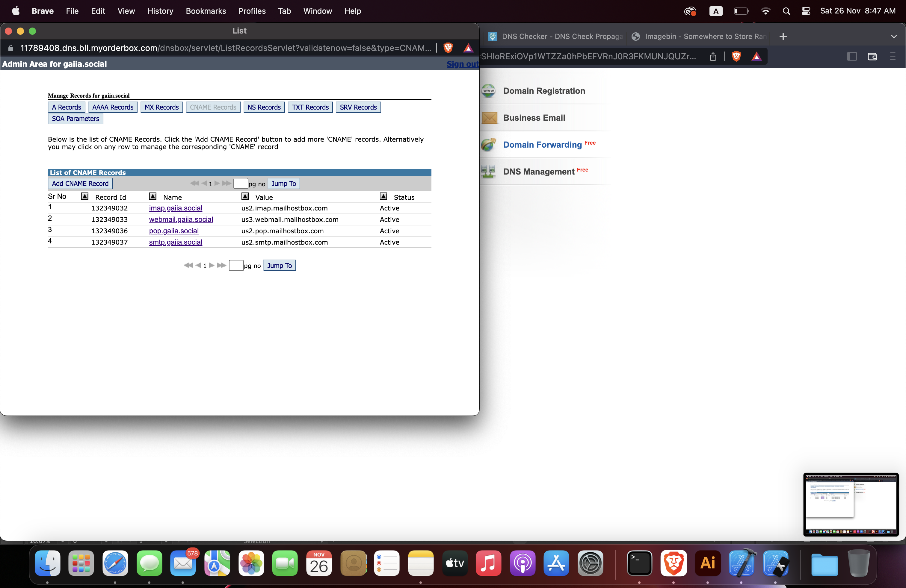Open imap.gaiia.social record link
906x588 pixels.
point(176,208)
